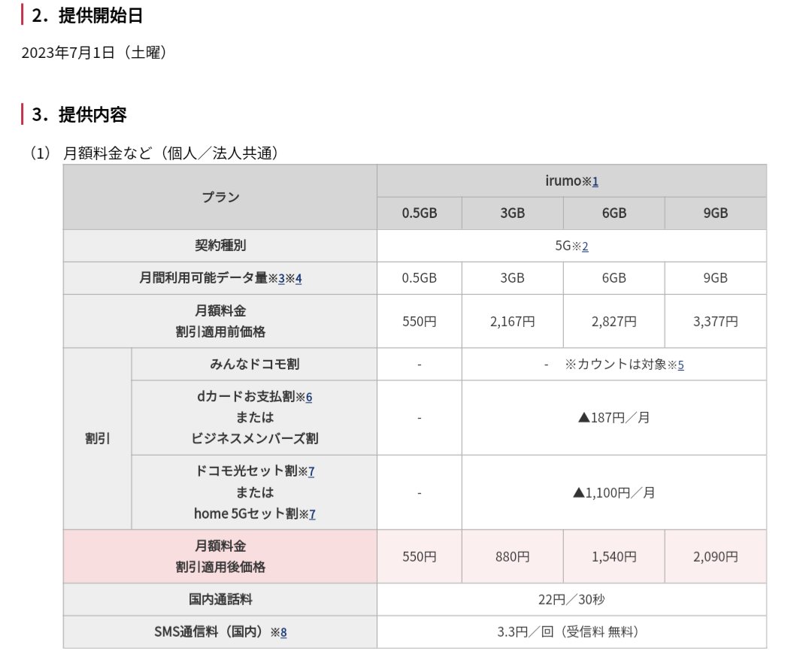
Task: Select the 9GB plan header cell
Action: 716,213
